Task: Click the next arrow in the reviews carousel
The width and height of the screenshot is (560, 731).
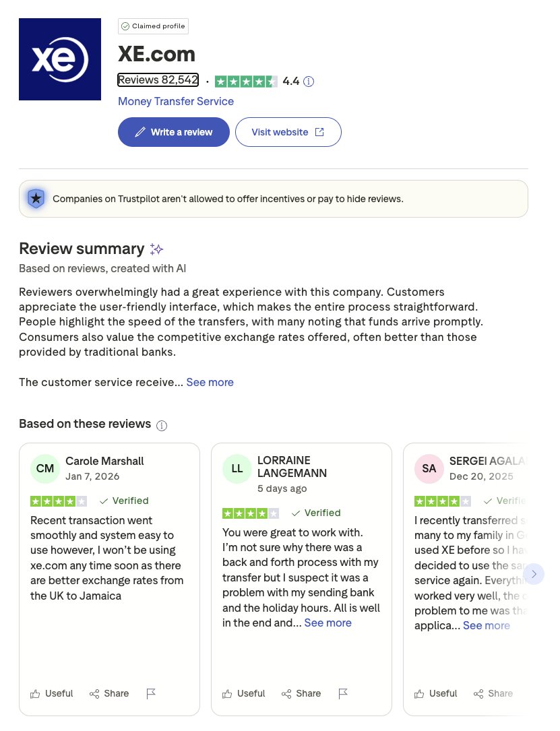Action: click(x=534, y=574)
